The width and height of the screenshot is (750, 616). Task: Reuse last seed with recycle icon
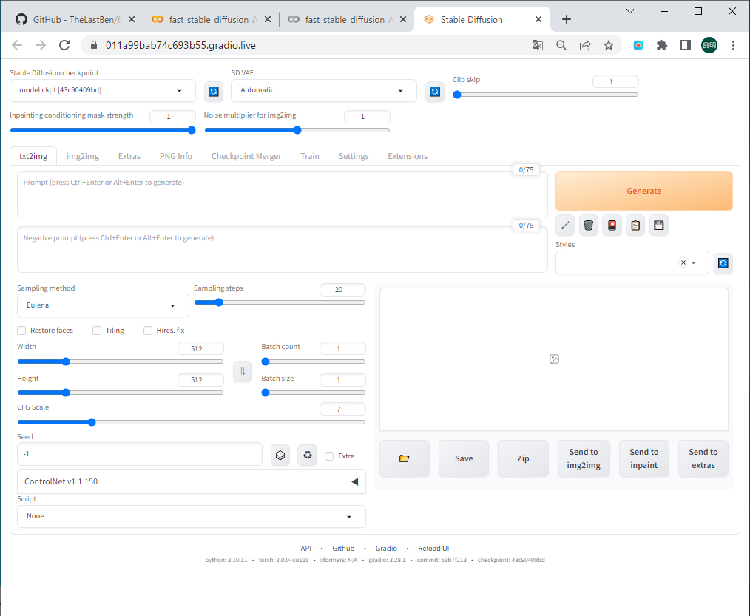click(x=307, y=455)
